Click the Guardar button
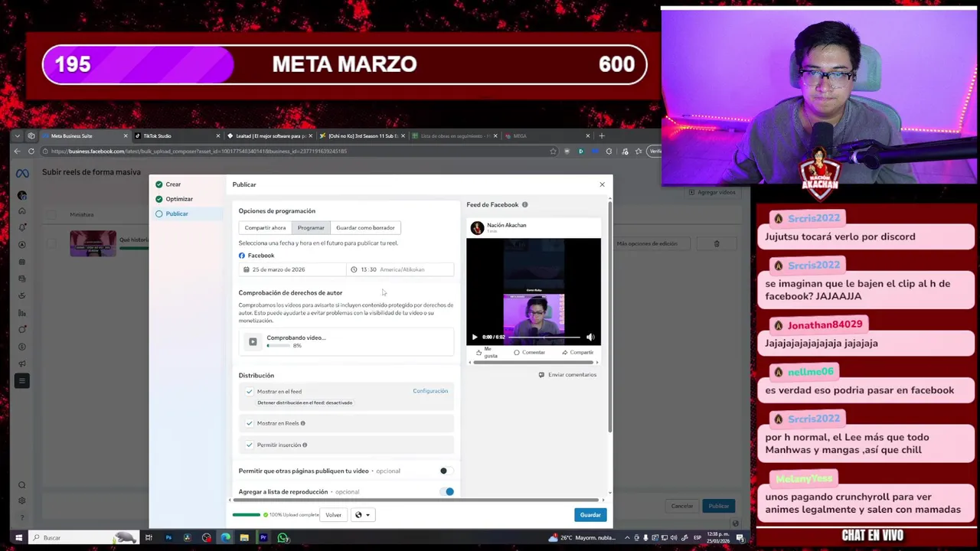980x551 pixels. tap(590, 515)
